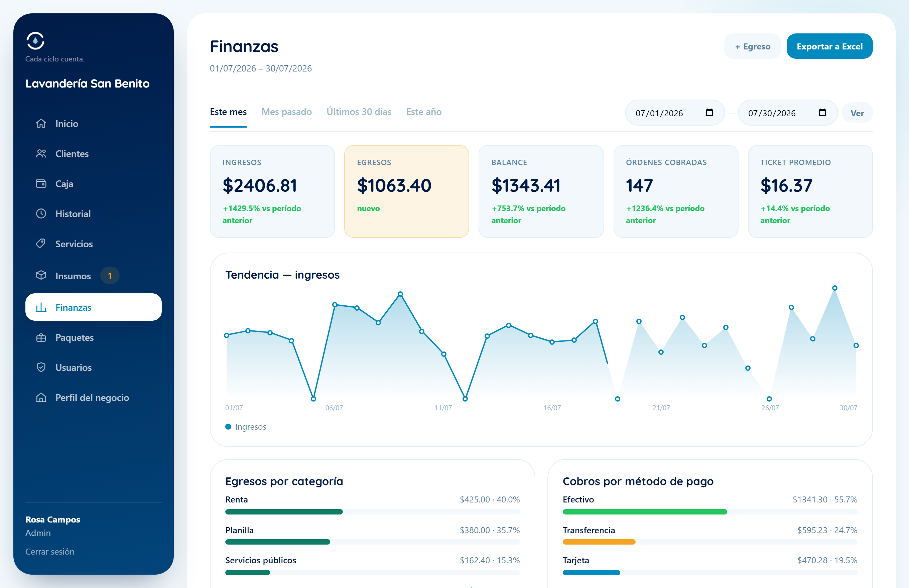Click the $595.23 · 24.7% Transferencia value

coord(827,530)
